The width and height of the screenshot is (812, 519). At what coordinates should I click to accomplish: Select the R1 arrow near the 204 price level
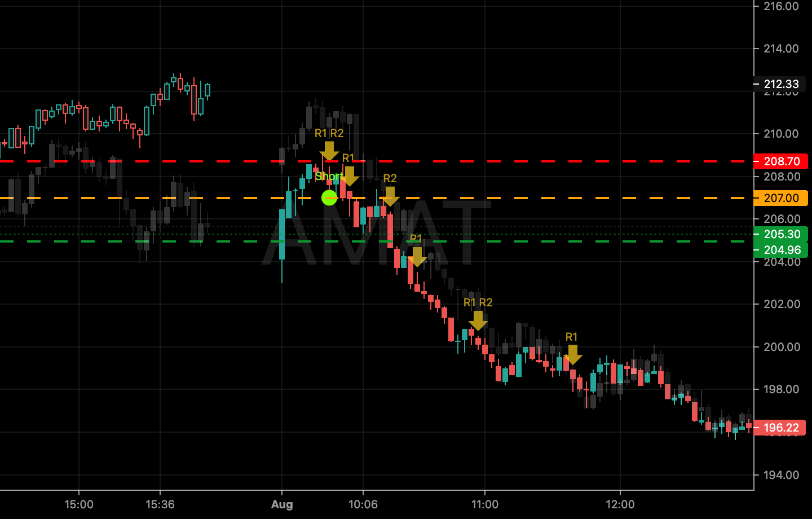coord(417,257)
